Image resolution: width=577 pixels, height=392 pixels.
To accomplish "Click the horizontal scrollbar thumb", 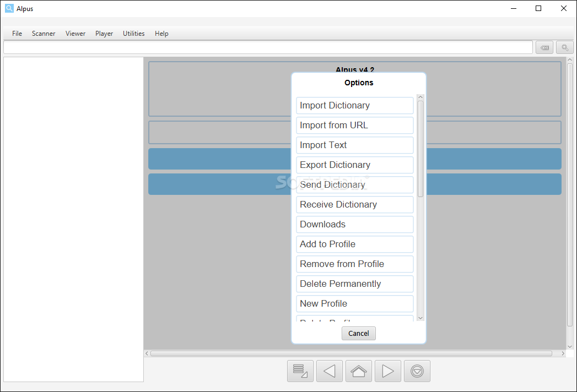I will (352, 353).
